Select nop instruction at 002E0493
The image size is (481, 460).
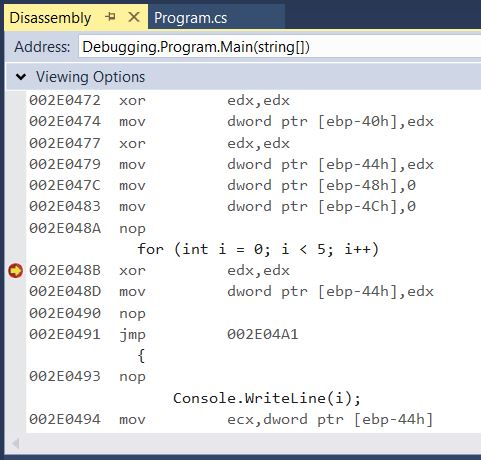pos(87,376)
